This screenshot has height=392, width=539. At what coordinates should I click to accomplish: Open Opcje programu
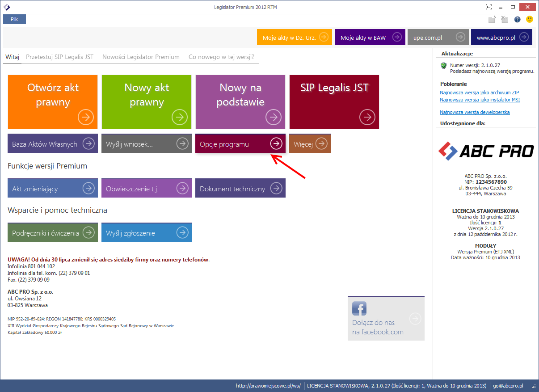click(x=240, y=143)
